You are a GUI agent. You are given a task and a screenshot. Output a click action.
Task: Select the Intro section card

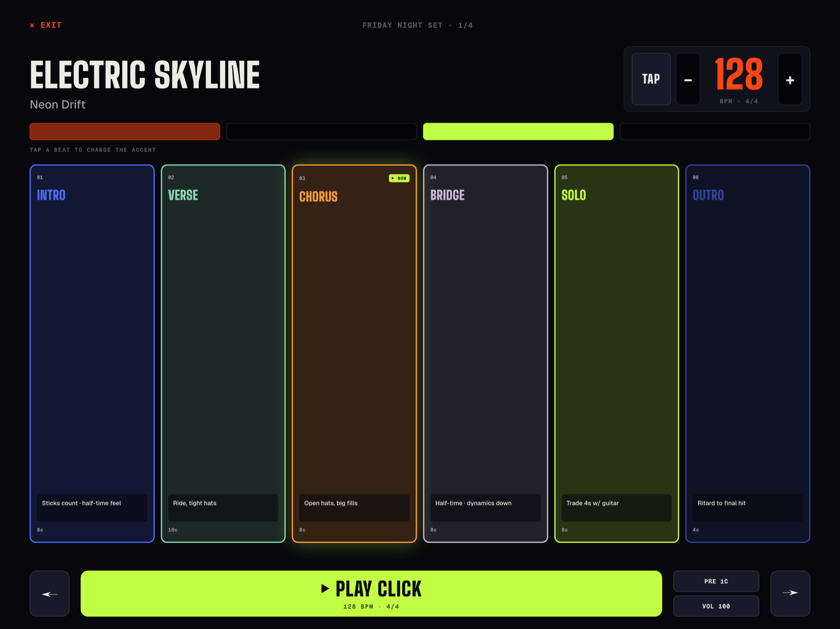[92, 354]
